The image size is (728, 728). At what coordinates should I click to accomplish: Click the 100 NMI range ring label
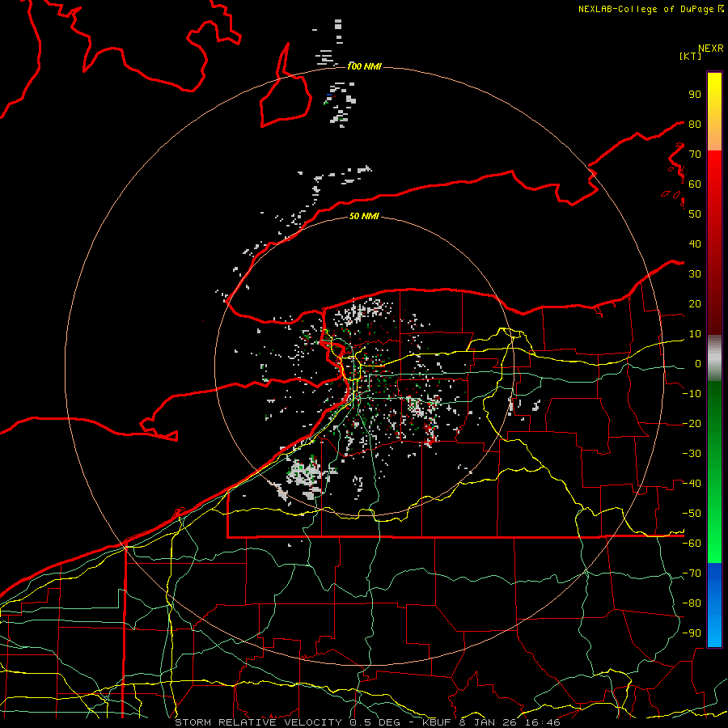(365, 66)
